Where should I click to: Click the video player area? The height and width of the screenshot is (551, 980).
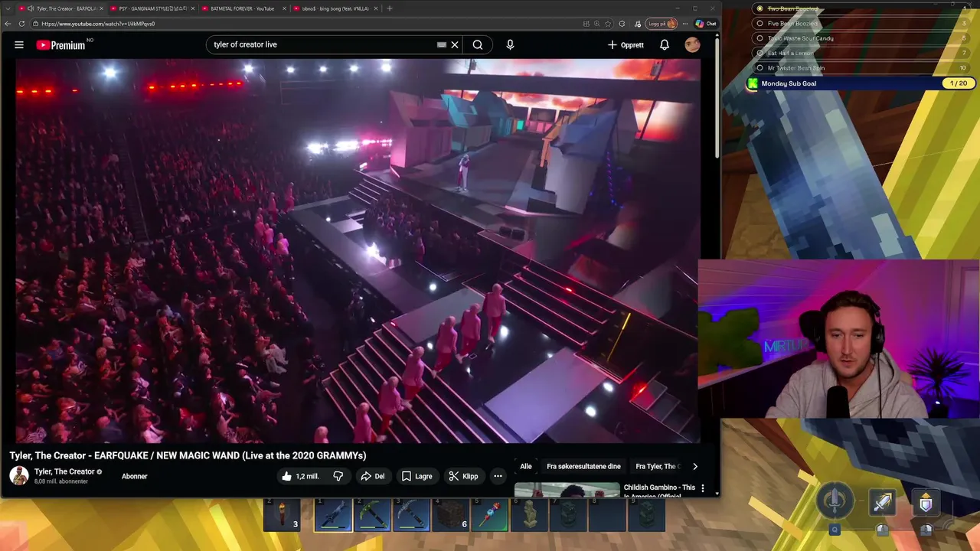[x=358, y=251]
